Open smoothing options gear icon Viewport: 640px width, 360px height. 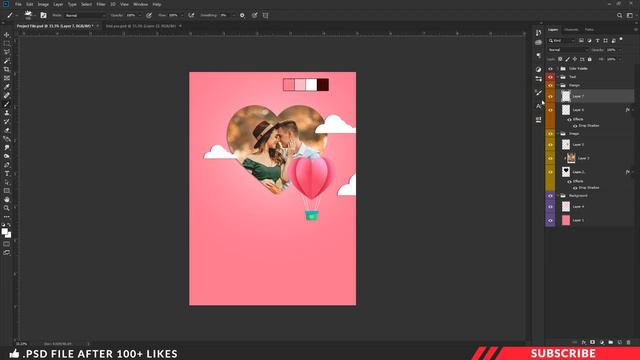[x=242, y=15]
